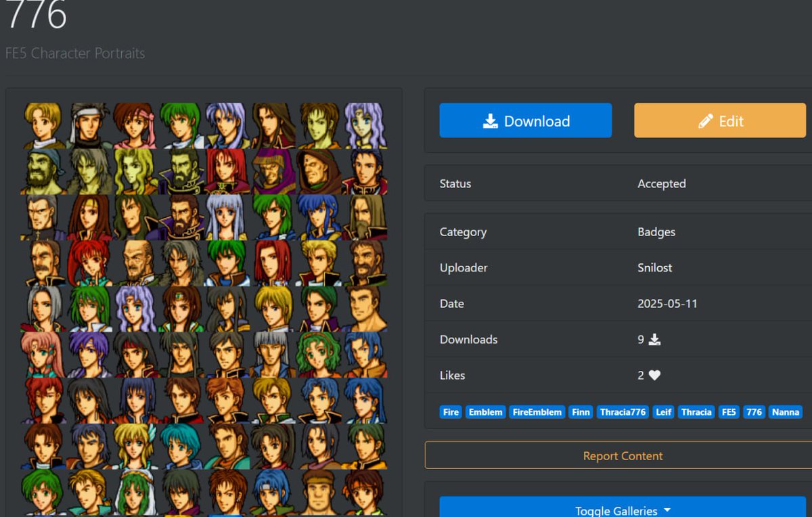Click the Uploader row label

coord(464,267)
